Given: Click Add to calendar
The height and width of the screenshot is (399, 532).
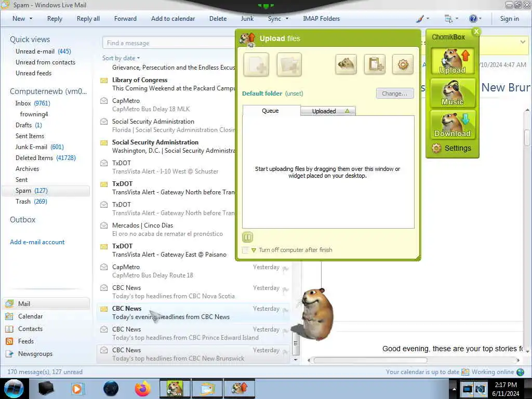Looking at the screenshot, I should click(173, 19).
